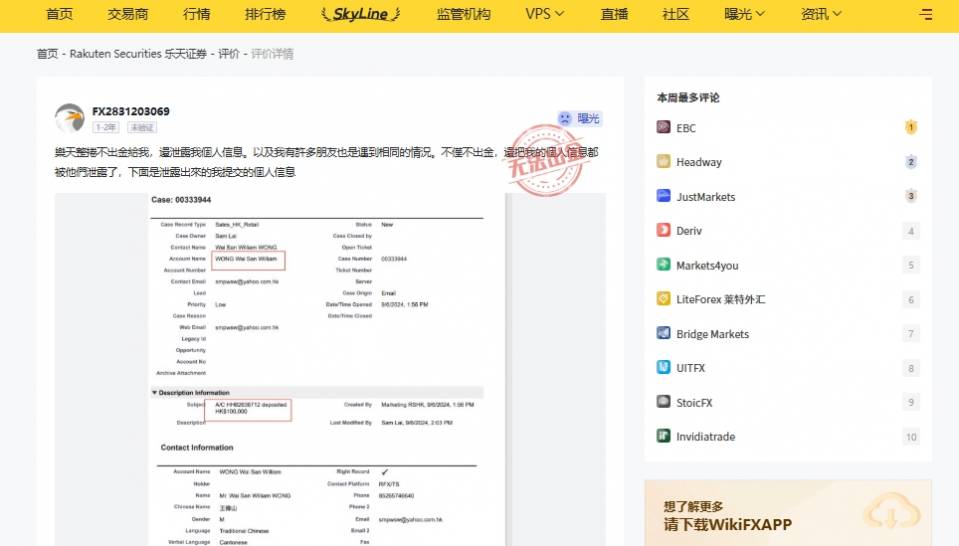Select the review complaint text paragraph
The width and height of the screenshot is (959, 546).
(x=327, y=162)
